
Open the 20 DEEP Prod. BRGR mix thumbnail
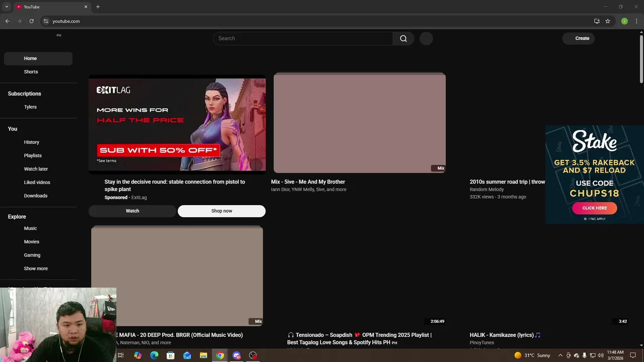(177, 276)
